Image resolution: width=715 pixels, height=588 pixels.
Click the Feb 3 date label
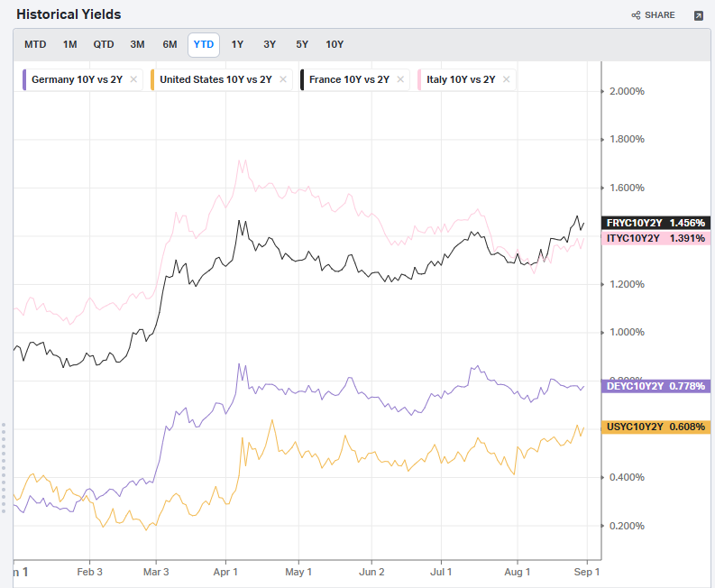click(89, 572)
